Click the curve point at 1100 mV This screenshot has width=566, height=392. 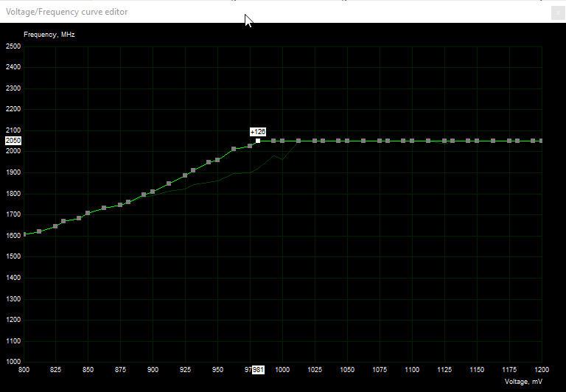pyautogui.click(x=412, y=141)
